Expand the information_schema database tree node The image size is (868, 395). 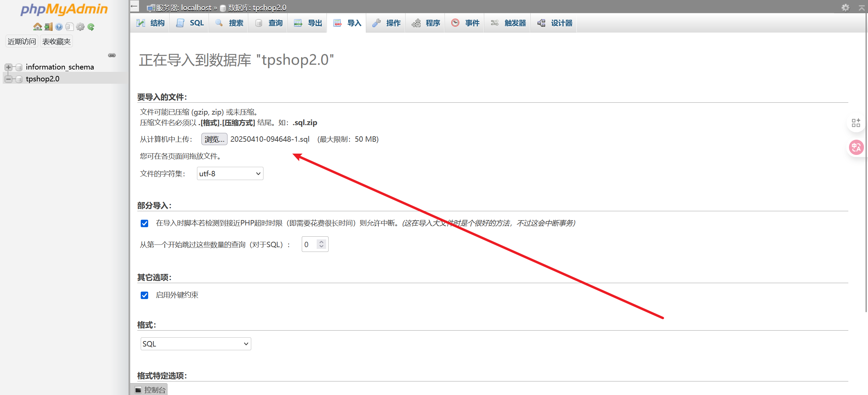click(8, 67)
